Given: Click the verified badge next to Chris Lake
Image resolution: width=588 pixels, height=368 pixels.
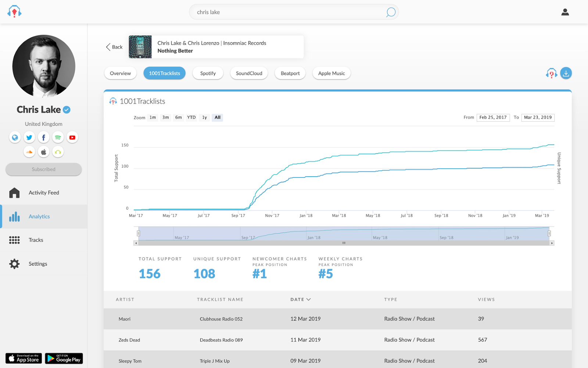Looking at the screenshot, I should click(x=67, y=110).
